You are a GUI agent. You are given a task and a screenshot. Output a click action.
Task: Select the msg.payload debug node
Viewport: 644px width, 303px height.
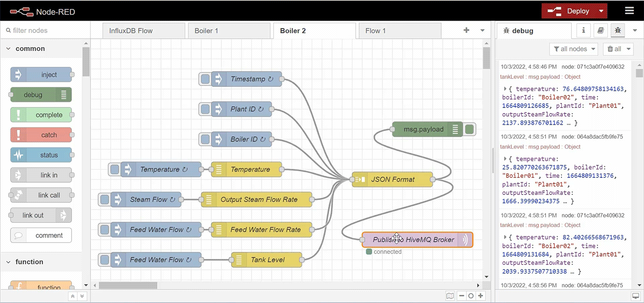pos(427,129)
